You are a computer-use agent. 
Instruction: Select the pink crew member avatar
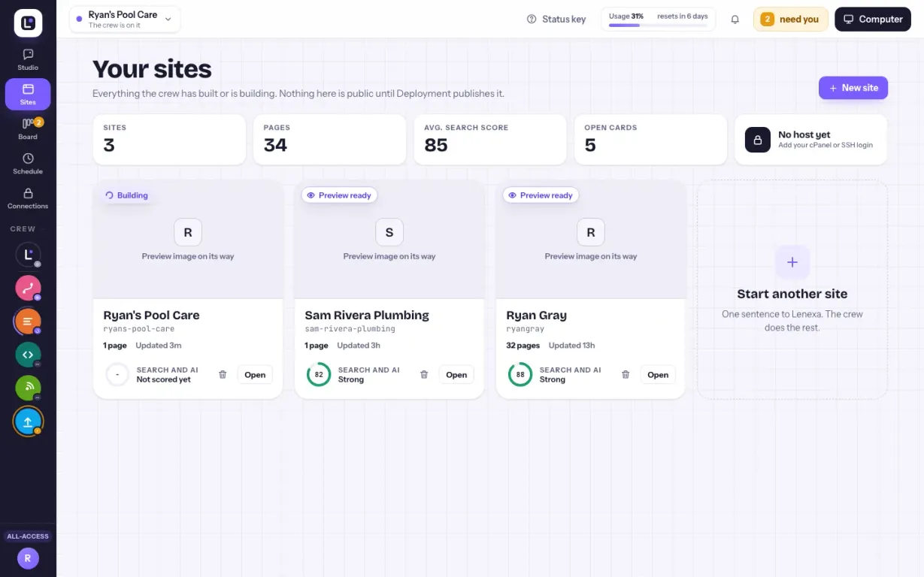coord(28,288)
